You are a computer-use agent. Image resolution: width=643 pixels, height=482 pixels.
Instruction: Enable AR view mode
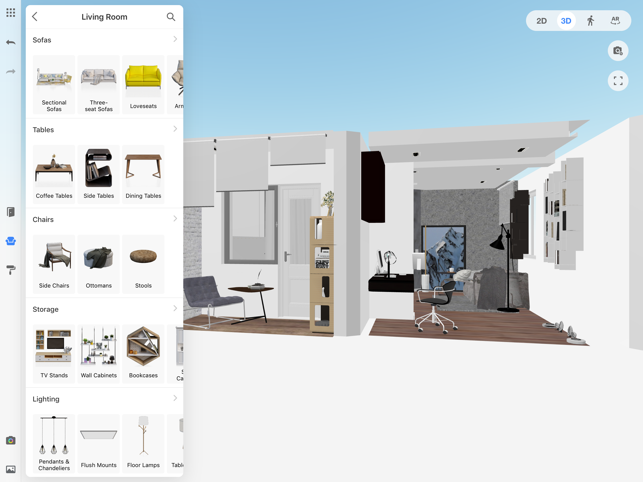[x=615, y=21]
